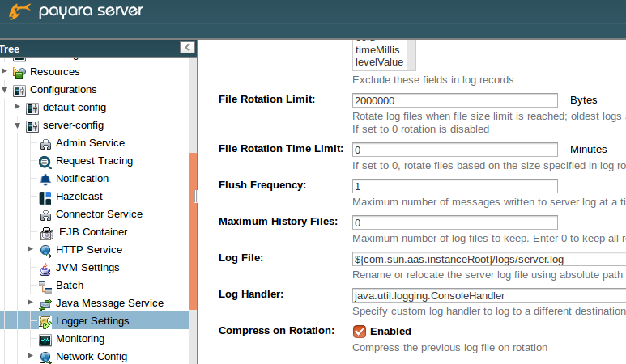Click the Notification bell icon
Image resolution: width=626 pixels, height=364 pixels.
pos(45,180)
